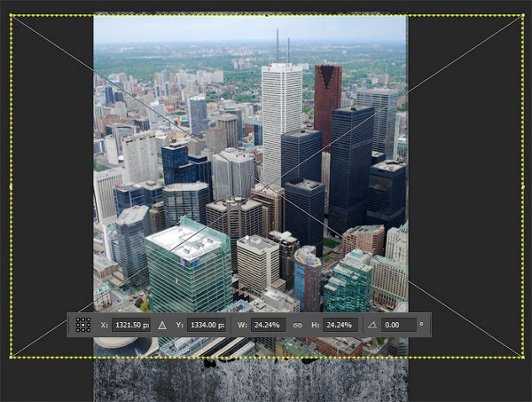The height and width of the screenshot is (402, 532).
Task: Click the bottom-right transform corner handle
Action: 522,357
